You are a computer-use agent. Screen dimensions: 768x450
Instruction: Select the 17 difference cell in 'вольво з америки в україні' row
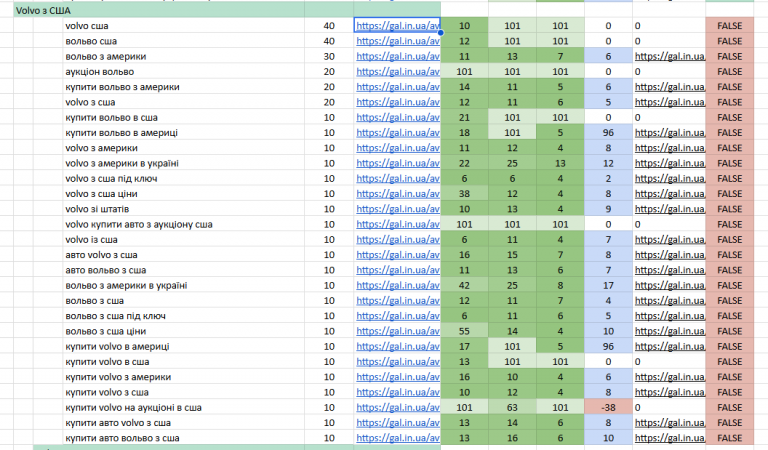[x=608, y=285]
